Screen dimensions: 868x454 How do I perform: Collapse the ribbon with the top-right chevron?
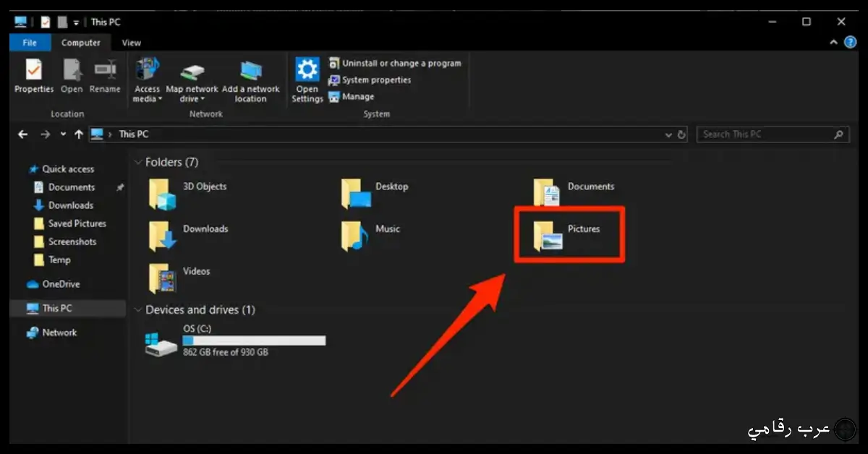point(834,43)
